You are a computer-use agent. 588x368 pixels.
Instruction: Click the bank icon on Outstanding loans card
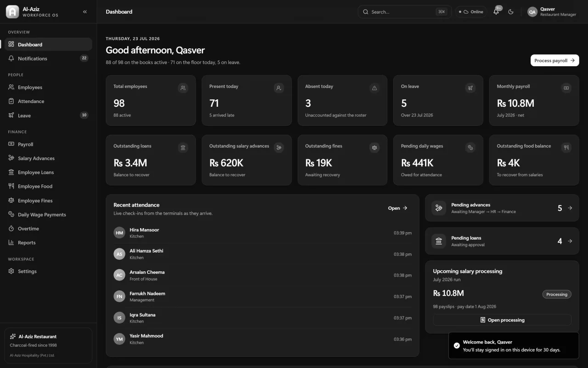[183, 148]
